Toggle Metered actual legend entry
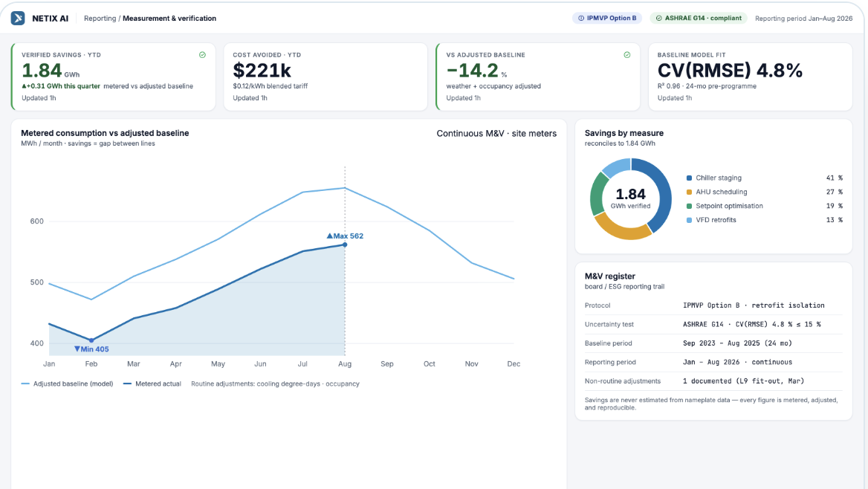This screenshot has width=868, height=489. [152, 383]
